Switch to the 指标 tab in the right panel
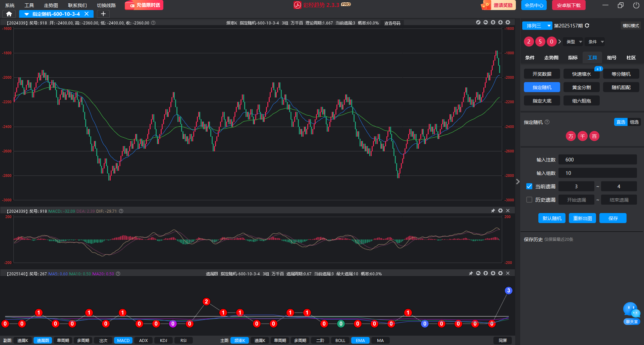644x345 pixels. [573, 58]
